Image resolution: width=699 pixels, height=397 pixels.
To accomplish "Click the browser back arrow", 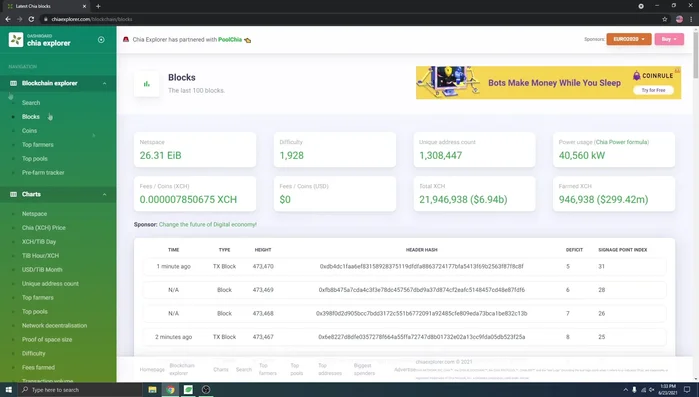I will [8, 19].
